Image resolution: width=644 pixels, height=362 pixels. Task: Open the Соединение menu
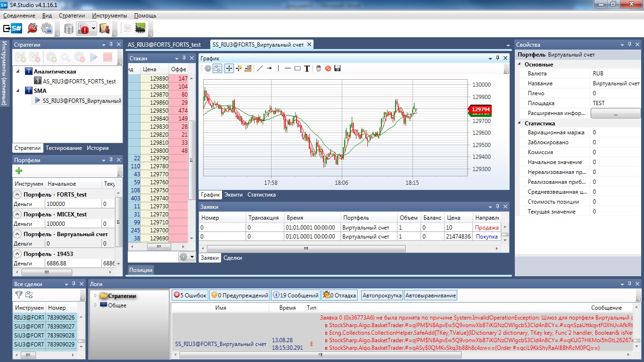tap(19, 16)
